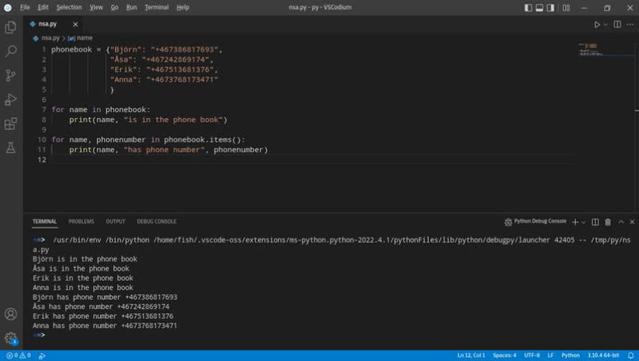Kill the terminal with trash icon
The image size is (639, 361).
pyautogui.click(x=608, y=222)
